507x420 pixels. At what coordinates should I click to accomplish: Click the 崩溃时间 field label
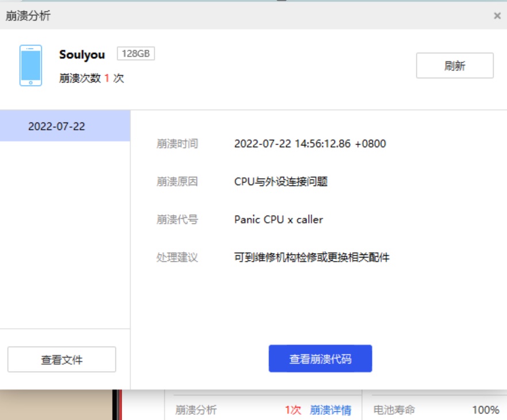[x=177, y=144]
